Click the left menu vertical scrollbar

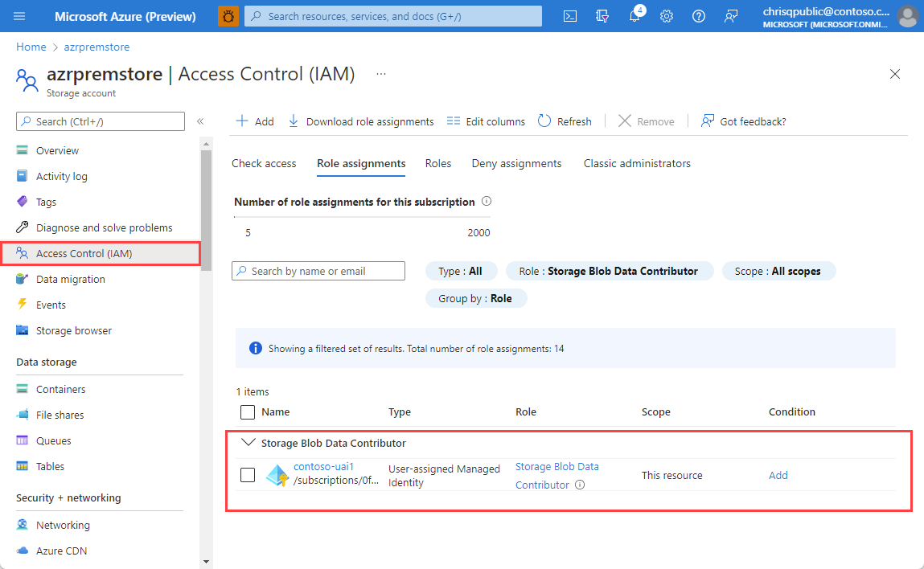(x=207, y=209)
